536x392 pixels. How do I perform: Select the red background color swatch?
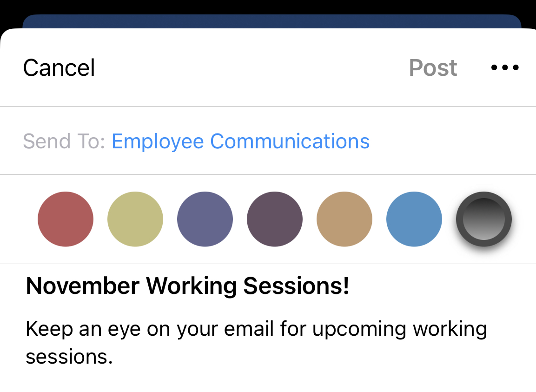click(x=66, y=219)
